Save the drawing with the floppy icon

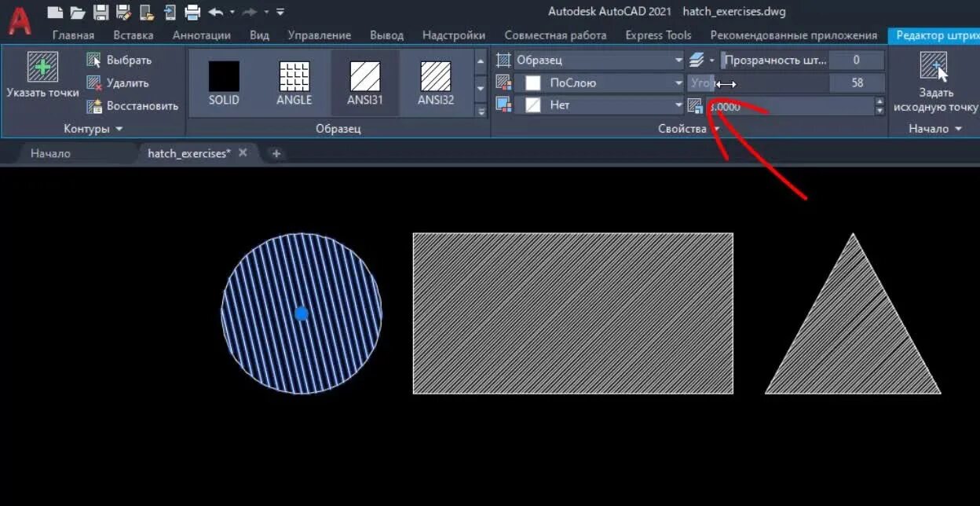point(101,12)
